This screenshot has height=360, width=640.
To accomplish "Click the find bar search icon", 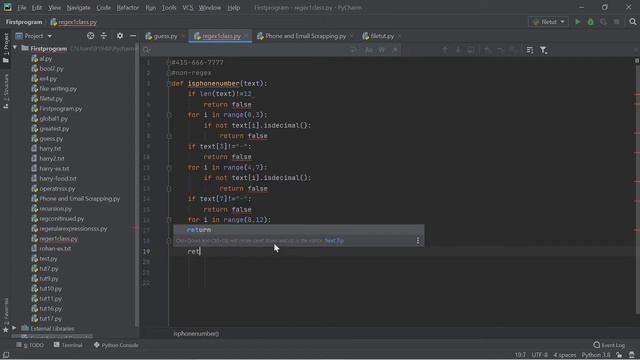I will click(147, 50).
